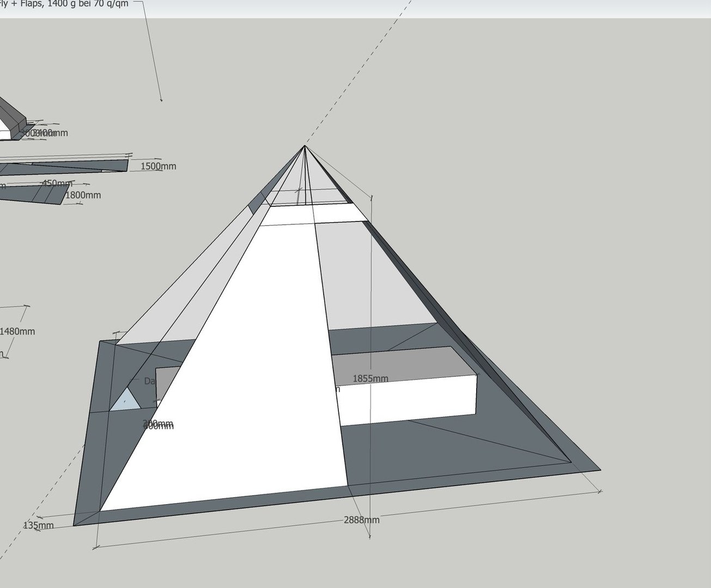
Task: Click the arrowhead of the annotation leader line
Action: 161,100
